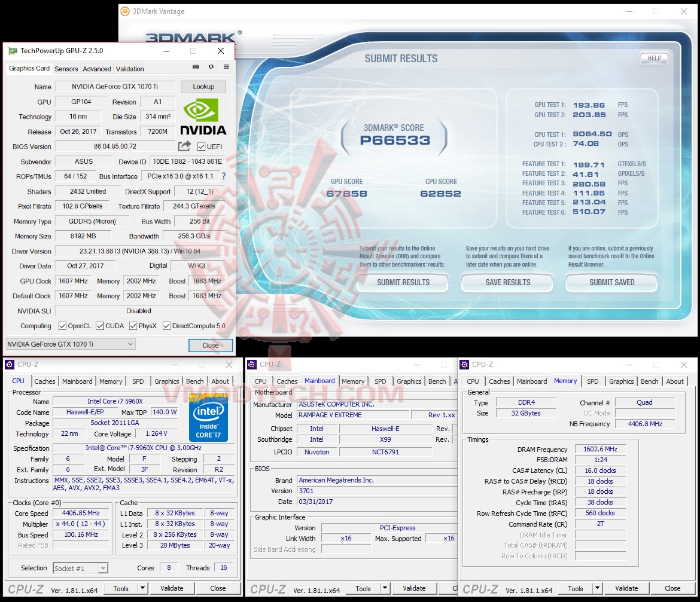The width and height of the screenshot is (700, 602).
Task: Click the GPU-Z title bar app icon
Action: click(x=13, y=51)
